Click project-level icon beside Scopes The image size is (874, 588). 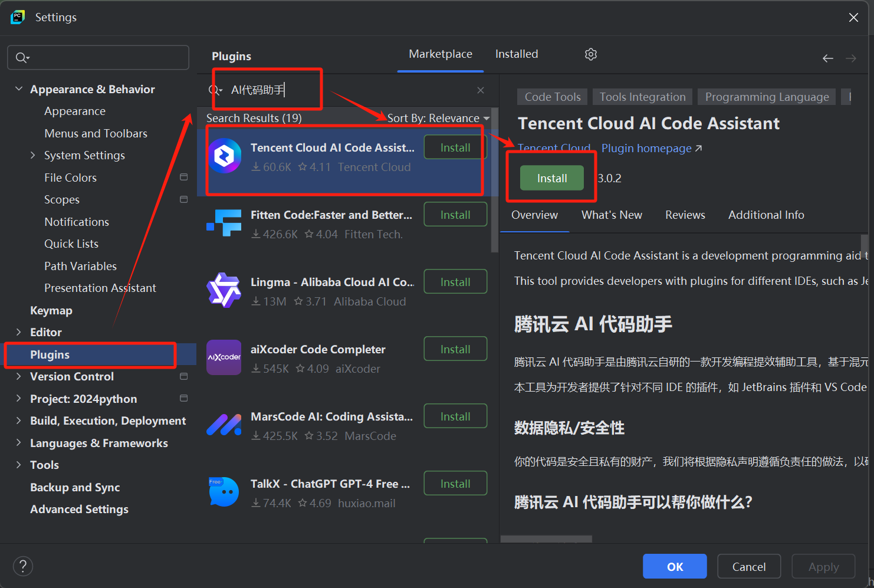point(183,199)
